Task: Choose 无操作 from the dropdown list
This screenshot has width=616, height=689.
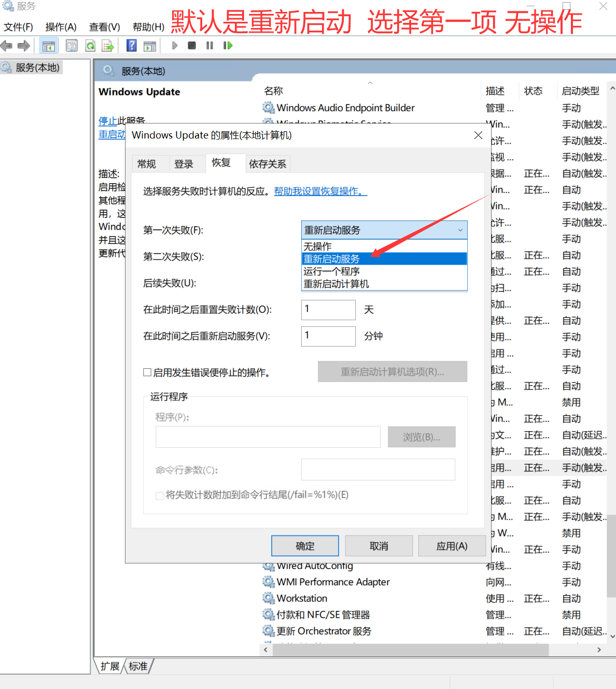Action: click(384, 246)
